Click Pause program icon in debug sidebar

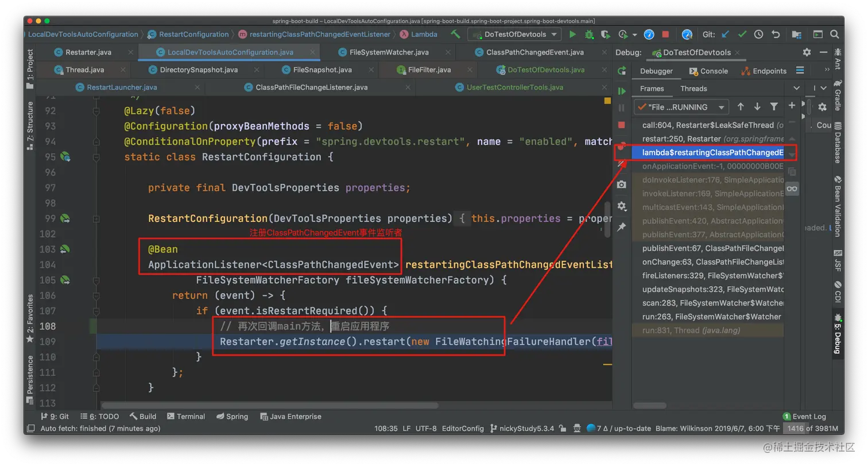point(622,107)
